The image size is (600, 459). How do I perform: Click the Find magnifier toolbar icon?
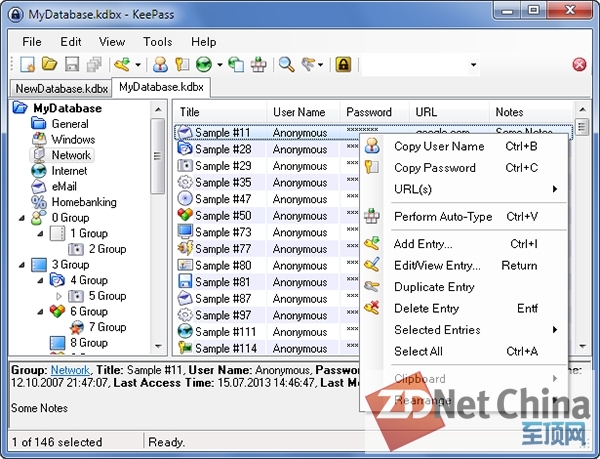pyautogui.click(x=287, y=64)
